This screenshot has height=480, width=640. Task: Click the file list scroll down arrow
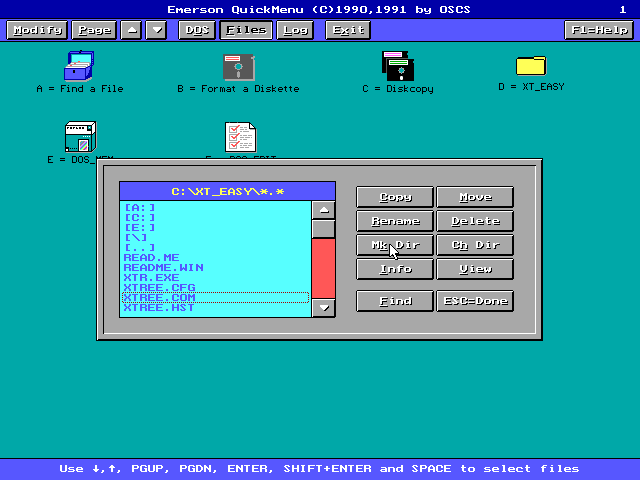pyautogui.click(x=324, y=308)
